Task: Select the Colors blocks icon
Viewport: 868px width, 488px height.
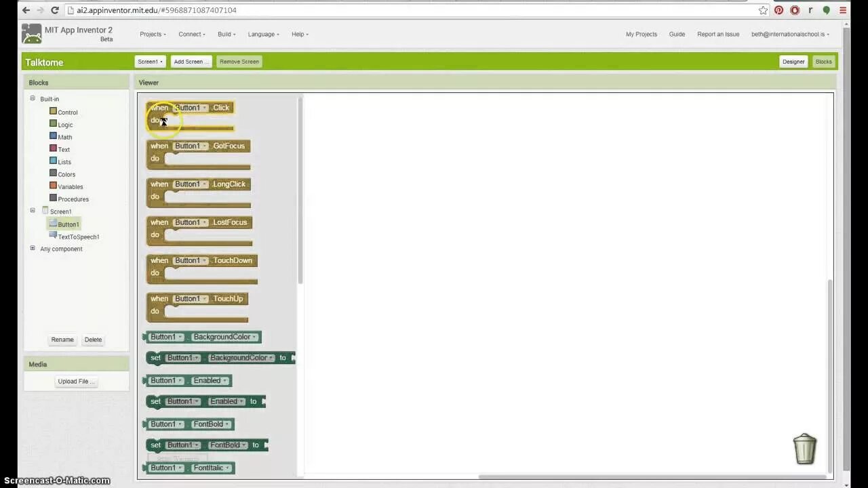Action: 53,173
